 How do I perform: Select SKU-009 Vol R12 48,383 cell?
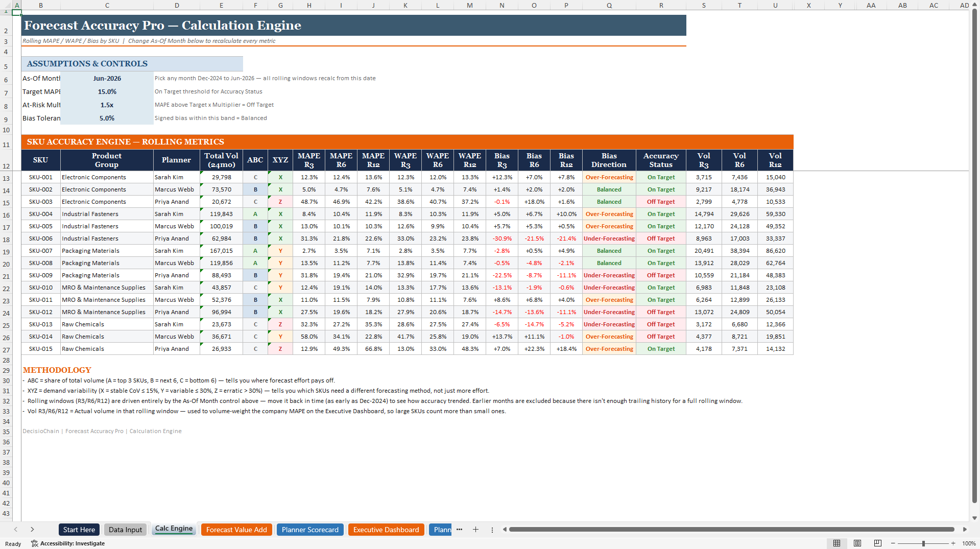(x=775, y=275)
